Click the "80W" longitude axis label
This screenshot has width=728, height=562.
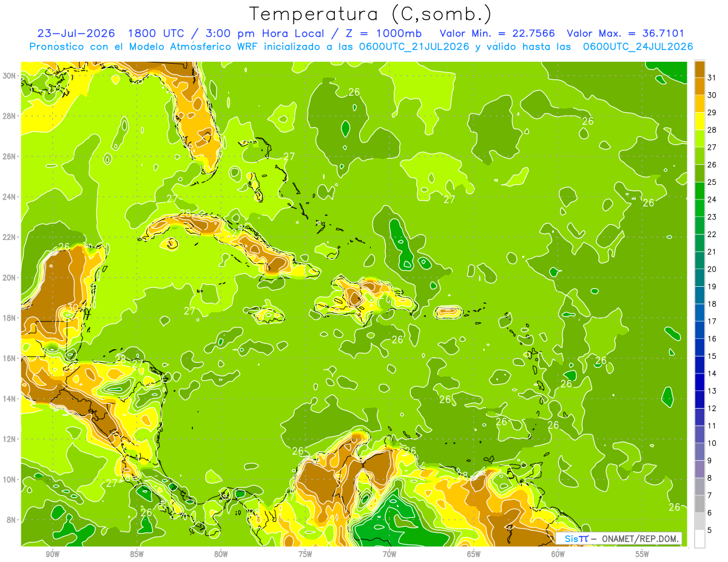(x=221, y=554)
